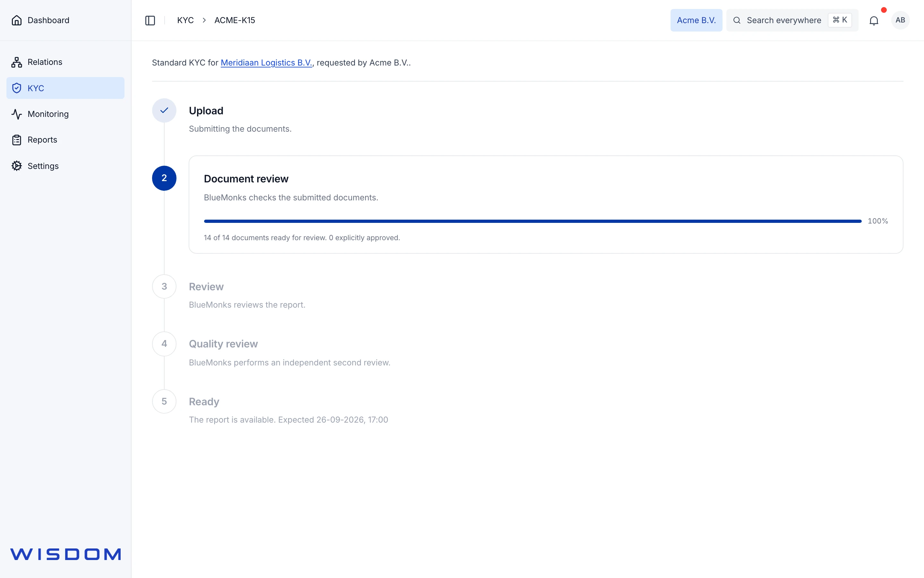Open the AB user avatar menu

[900, 20]
